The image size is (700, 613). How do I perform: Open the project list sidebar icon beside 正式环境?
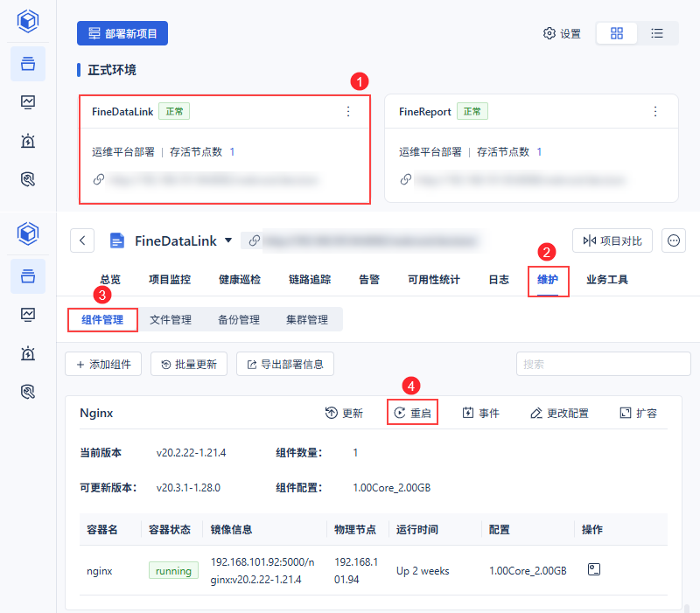click(28, 64)
